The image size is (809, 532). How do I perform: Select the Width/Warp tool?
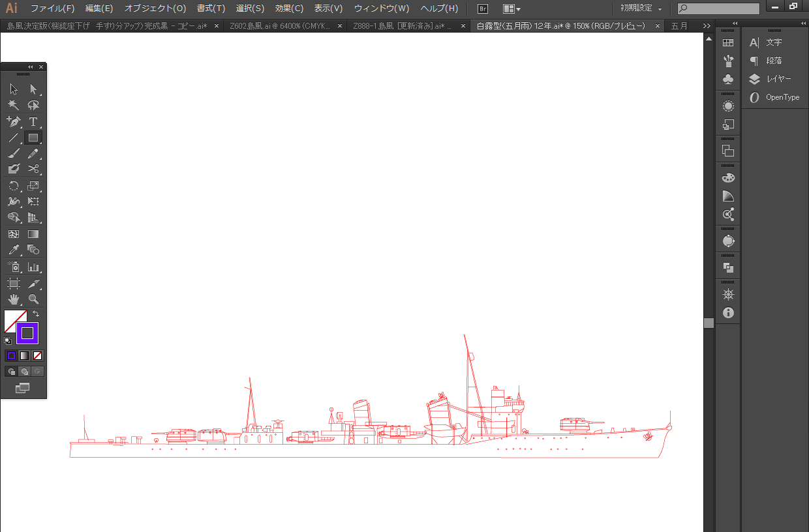click(14, 201)
